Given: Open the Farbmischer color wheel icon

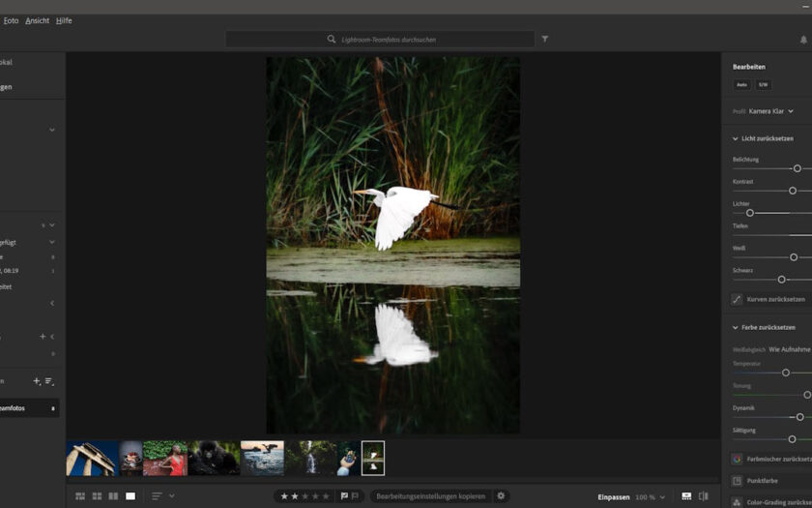Looking at the screenshot, I should click(737, 460).
